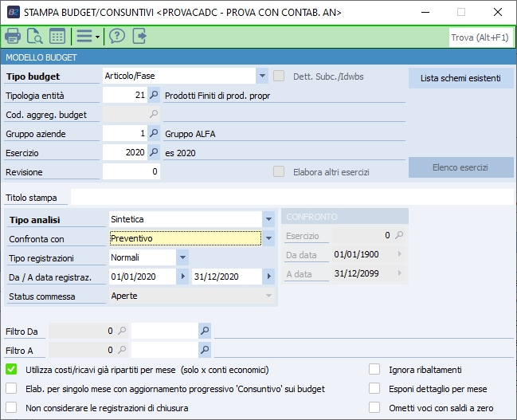
Task: Open the Tipo analisi dropdown set to Sintetica
Action: [268, 219]
